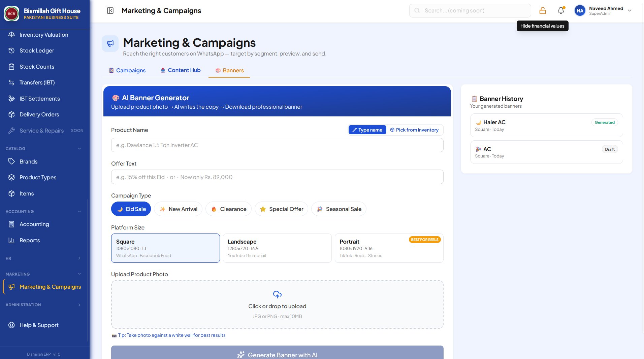The image size is (644, 359).
Task: Click the BEST FOR REELS badge
Action: 425,240
